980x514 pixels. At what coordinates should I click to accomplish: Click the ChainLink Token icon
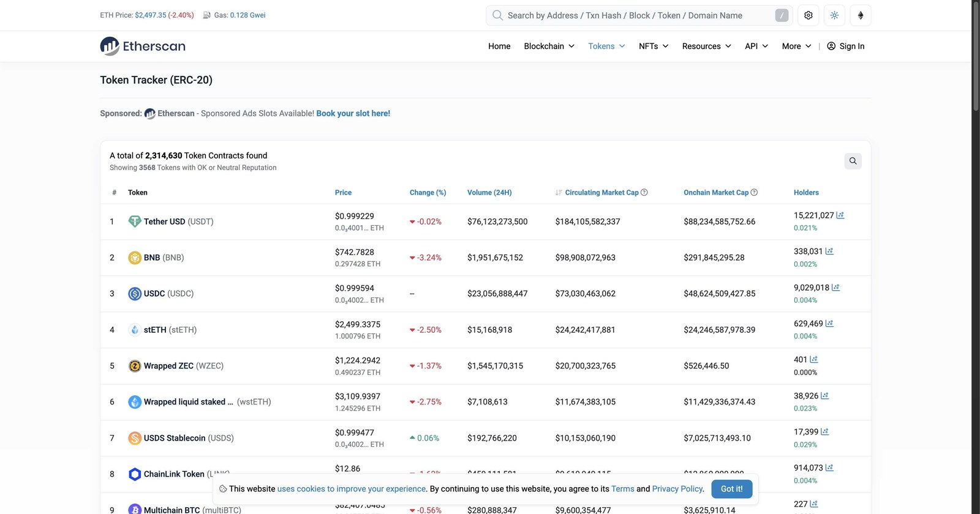point(135,474)
